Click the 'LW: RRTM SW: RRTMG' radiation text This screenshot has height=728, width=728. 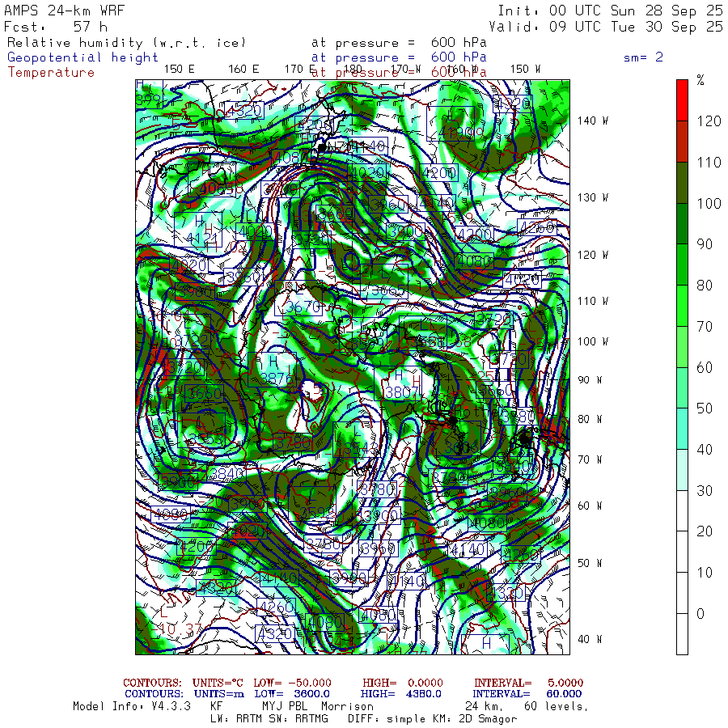269,719
